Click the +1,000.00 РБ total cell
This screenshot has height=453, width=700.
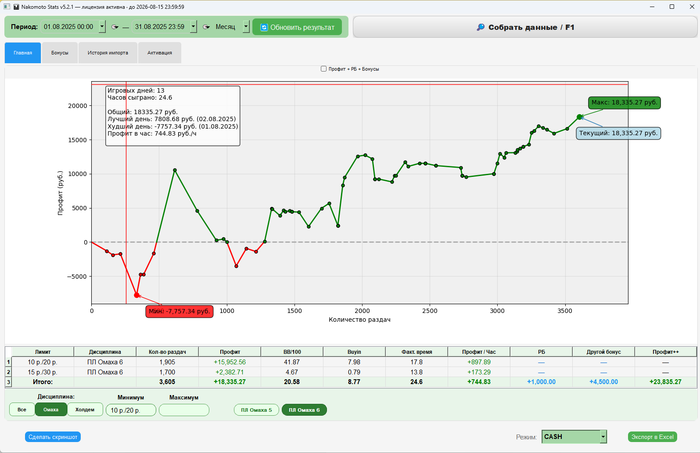coord(541,382)
